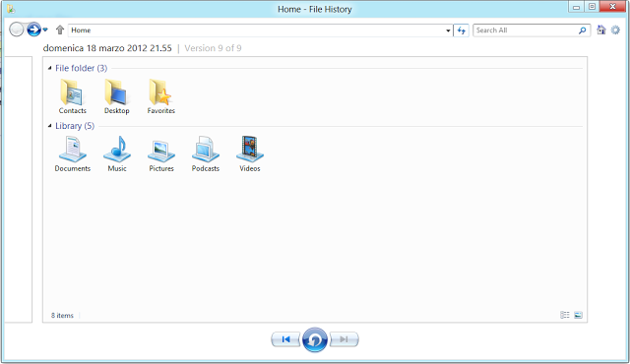The height and width of the screenshot is (364, 630).
Task: Restore to original location
Action: pyautogui.click(x=315, y=340)
